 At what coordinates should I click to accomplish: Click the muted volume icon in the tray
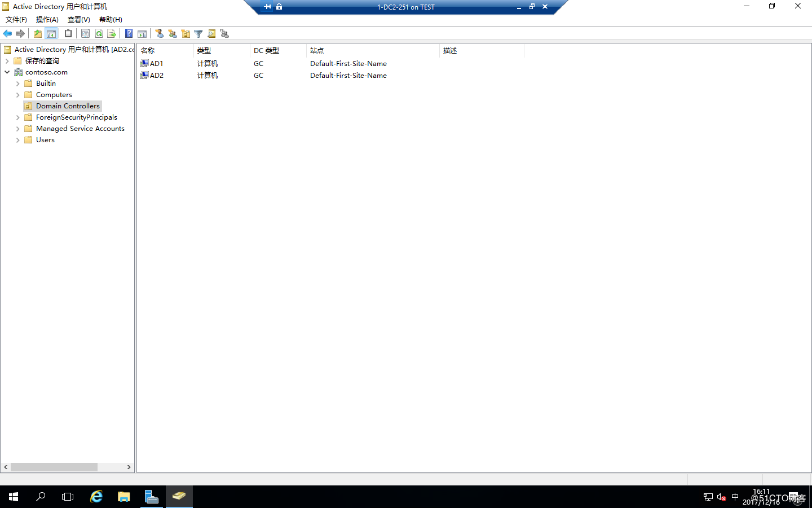click(x=721, y=497)
